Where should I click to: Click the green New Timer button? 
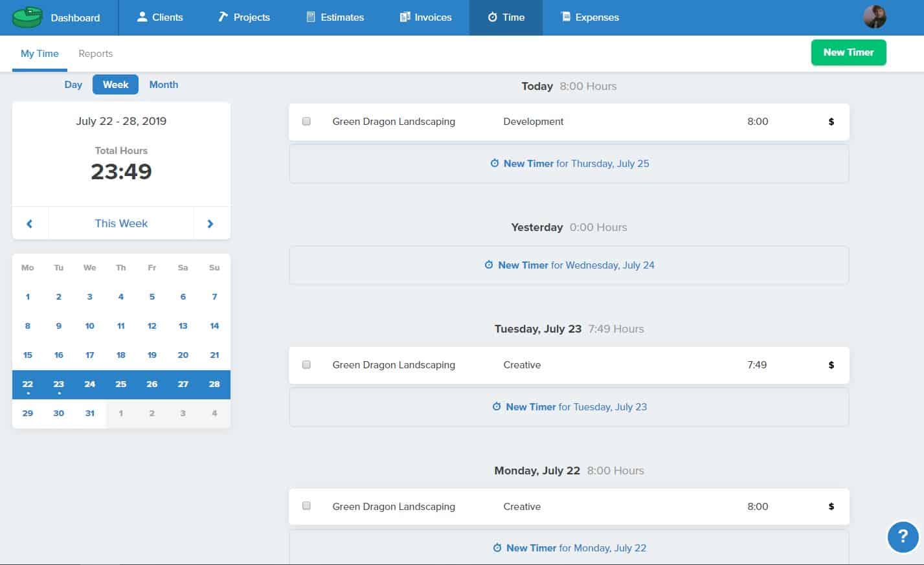pyautogui.click(x=848, y=52)
